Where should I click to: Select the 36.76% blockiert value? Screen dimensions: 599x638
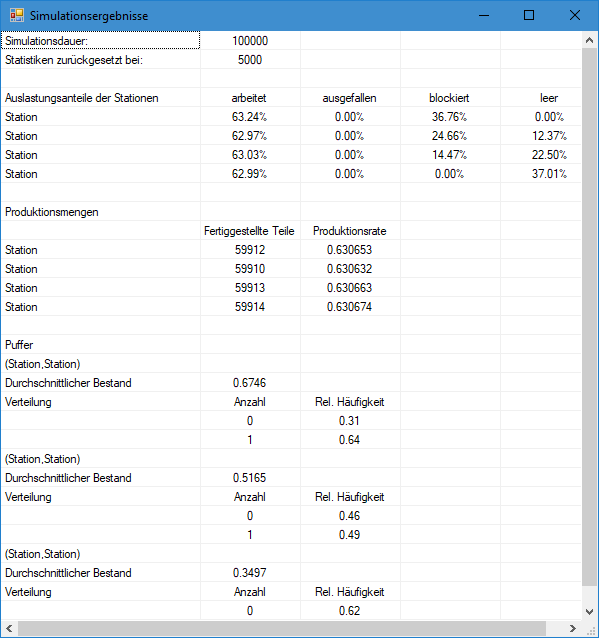pyautogui.click(x=450, y=117)
